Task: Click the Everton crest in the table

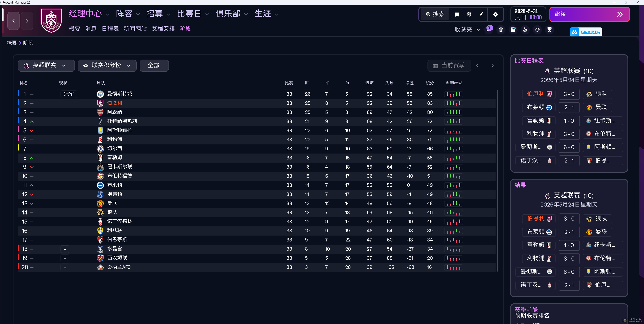Action: coord(100,194)
